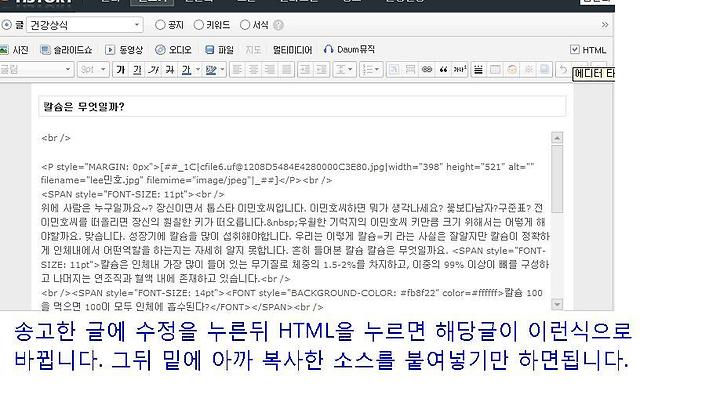
Task: Insert an emoticon
Action: point(512,70)
